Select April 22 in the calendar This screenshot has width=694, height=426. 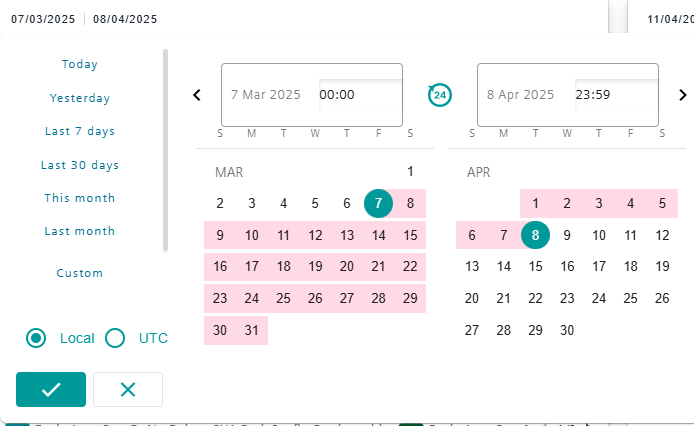click(x=535, y=298)
